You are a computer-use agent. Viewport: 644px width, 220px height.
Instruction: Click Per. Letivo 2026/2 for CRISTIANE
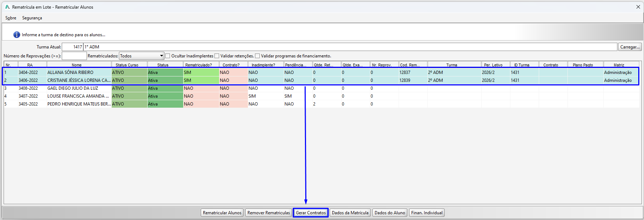point(496,80)
